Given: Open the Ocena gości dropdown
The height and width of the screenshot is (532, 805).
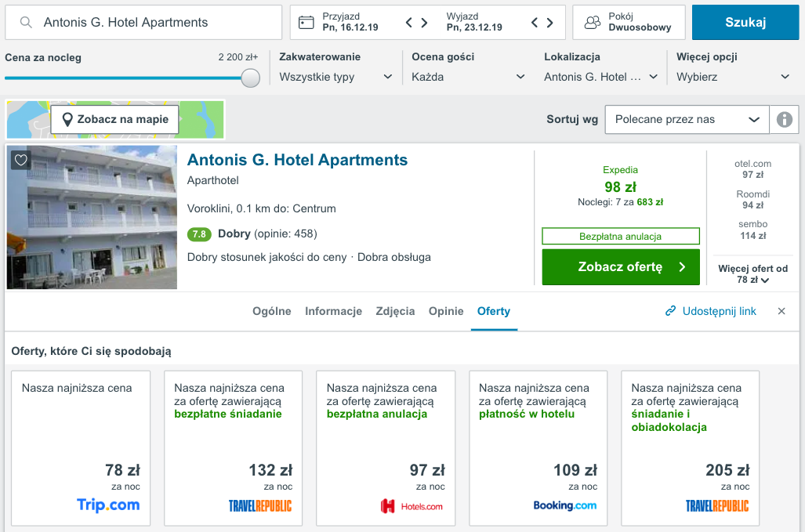Looking at the screenshot, I should (x=468, y=77).
